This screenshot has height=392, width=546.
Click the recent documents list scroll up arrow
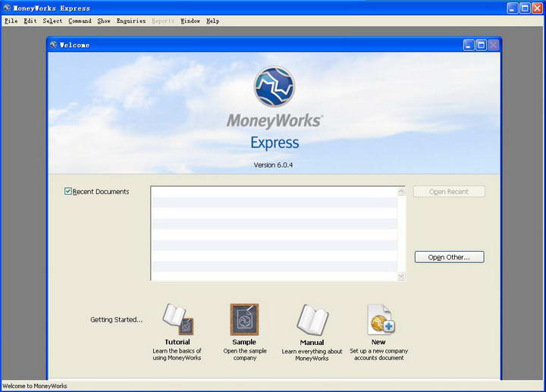[x=401, y=191]
